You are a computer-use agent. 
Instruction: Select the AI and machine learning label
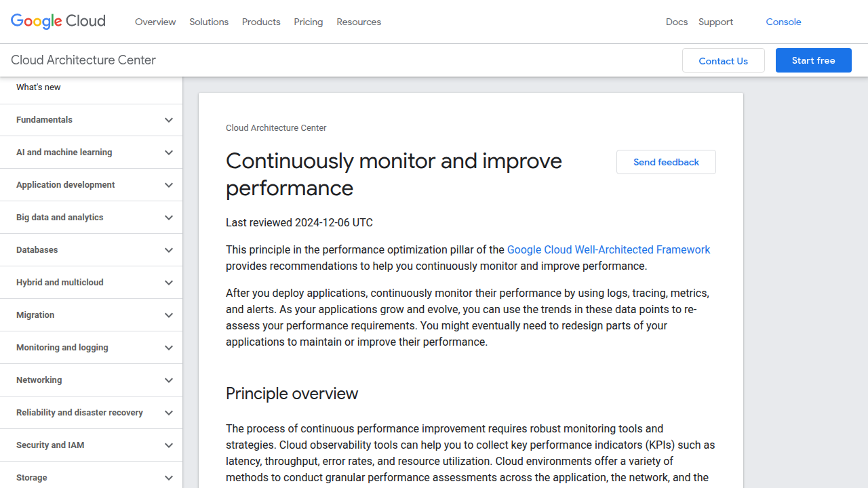(x=64, y=152)
